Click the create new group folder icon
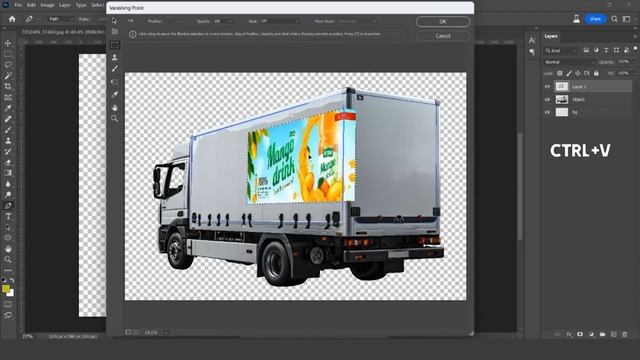The height and width of the screenshot is (360, 640). (x=602, y=334)
